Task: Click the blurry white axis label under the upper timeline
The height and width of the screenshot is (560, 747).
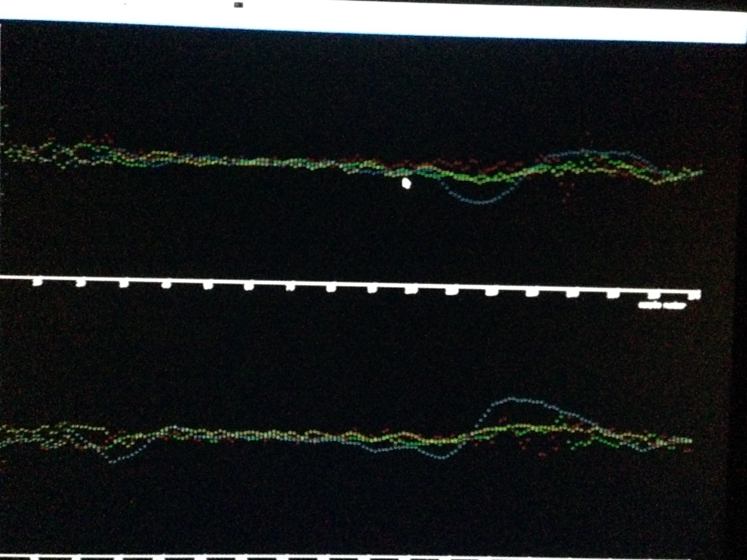Action: coord(662,305)
